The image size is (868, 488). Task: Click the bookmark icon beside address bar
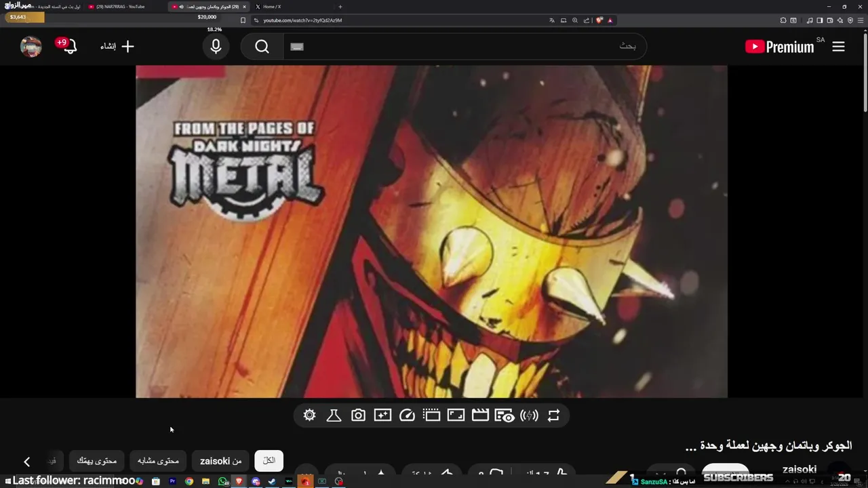point(243,20)
